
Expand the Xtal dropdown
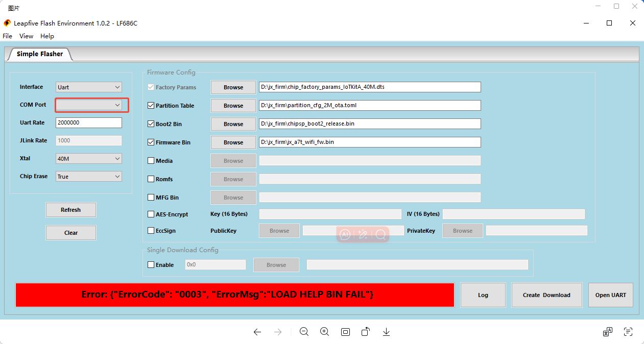tap(89, 159)
